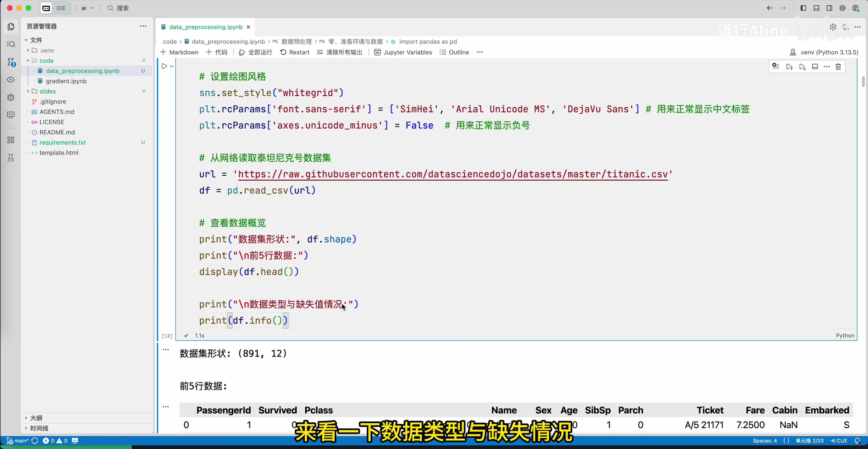Close the data_preprocessing.ipynb tab
Viewport: 868px width, 449px height.
[248, 27]
